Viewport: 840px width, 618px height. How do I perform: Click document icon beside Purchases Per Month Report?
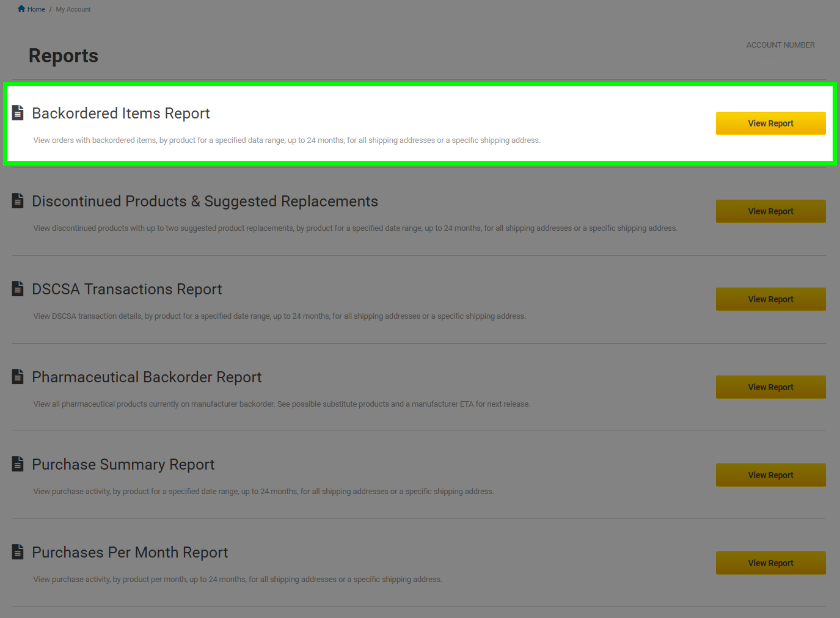click(18, 552)
